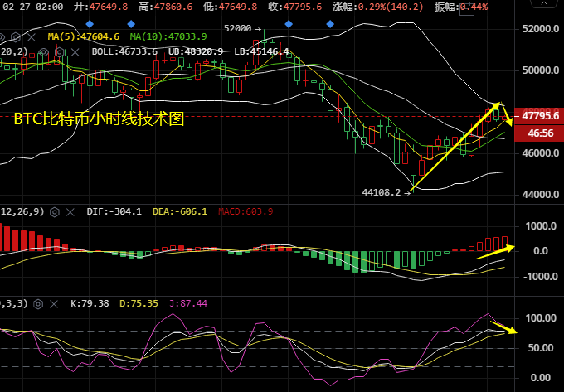Click the rightmost blue diamond event marker
This screenshot has width=564, height=392.
pos(332,24)
